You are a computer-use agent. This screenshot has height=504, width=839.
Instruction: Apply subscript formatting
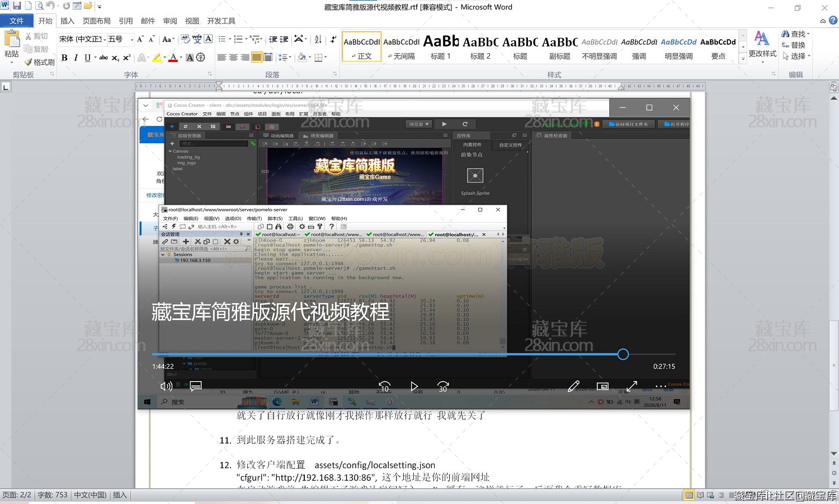coord(115,58)
